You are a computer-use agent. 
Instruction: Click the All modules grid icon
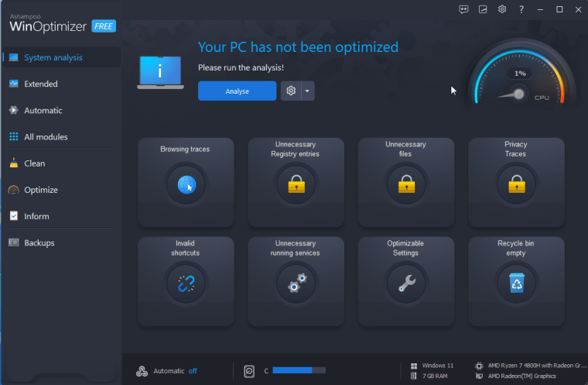(x=14, y=136)
